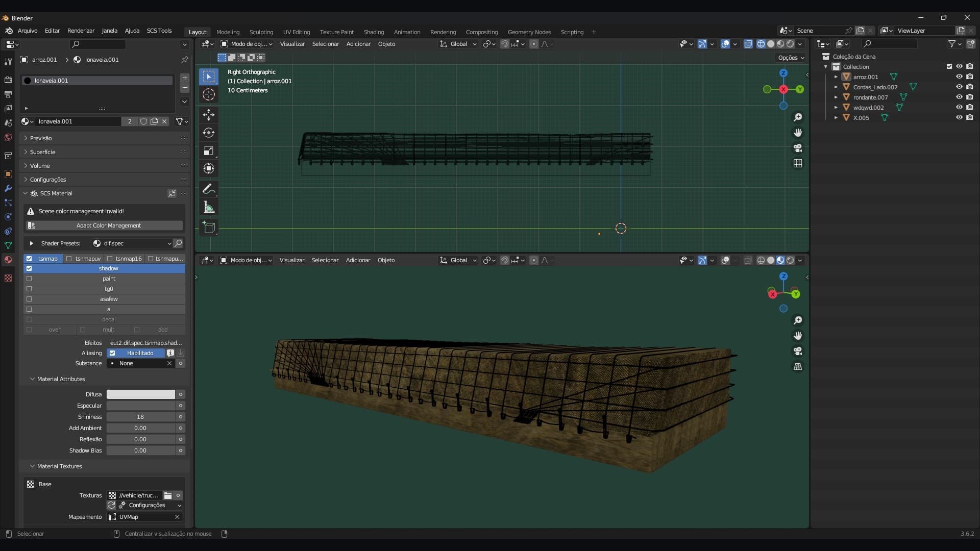Open the SCS Tools menu
Screen dimensions: 980x551
159,31
